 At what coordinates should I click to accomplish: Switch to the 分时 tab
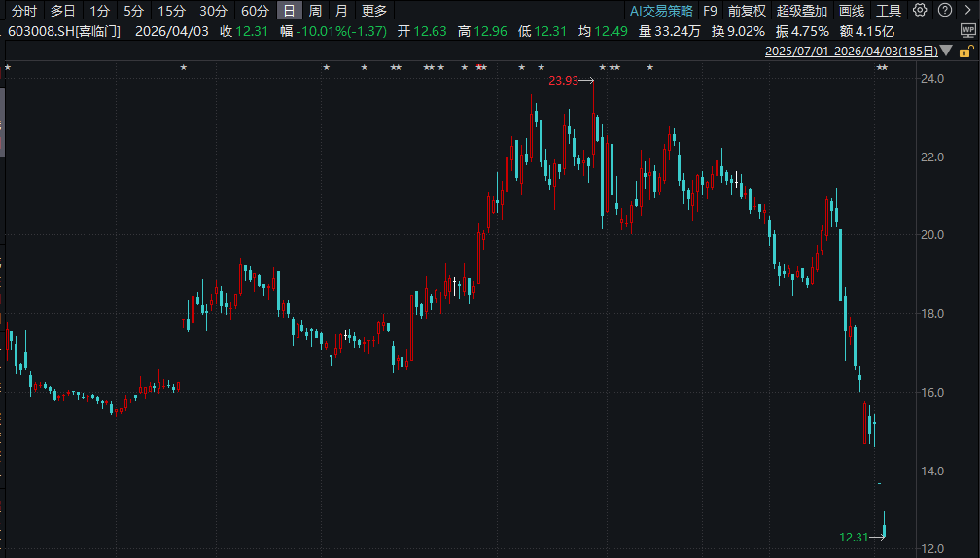(24, 11)
